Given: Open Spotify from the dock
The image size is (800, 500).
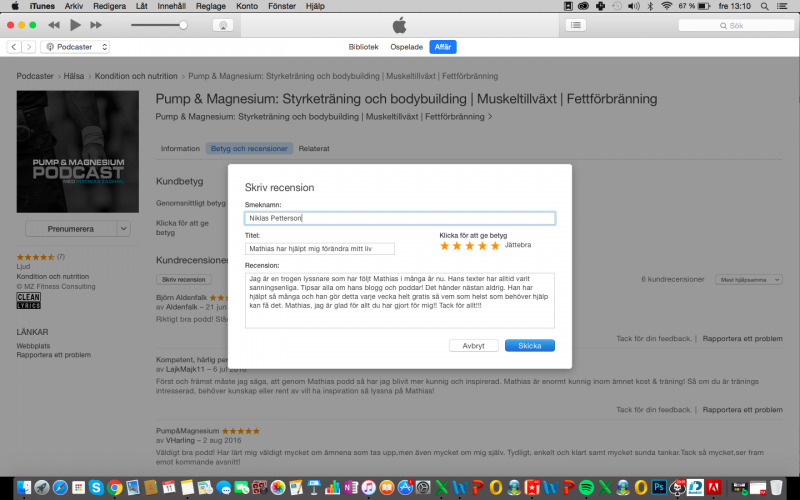Looking at the screenshot, I should click(586, 487).
